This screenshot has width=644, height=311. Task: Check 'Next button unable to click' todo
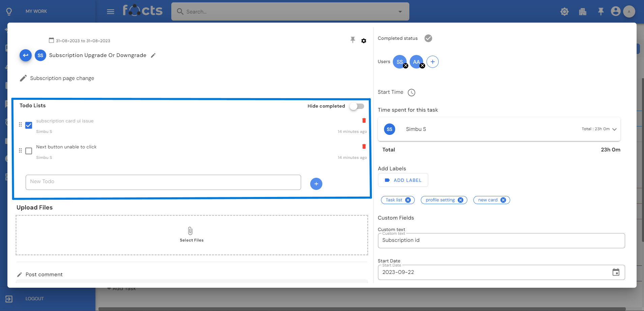point(29,151)
